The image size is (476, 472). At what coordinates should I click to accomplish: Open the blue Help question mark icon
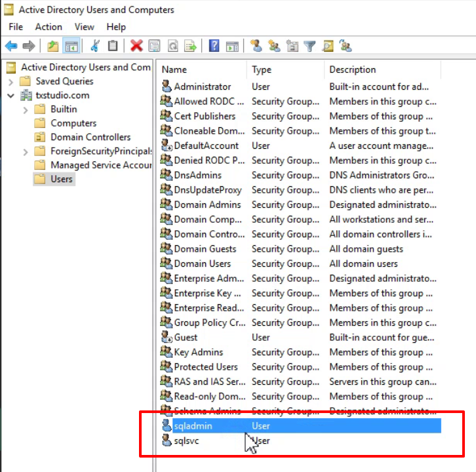tap(214, 46)
